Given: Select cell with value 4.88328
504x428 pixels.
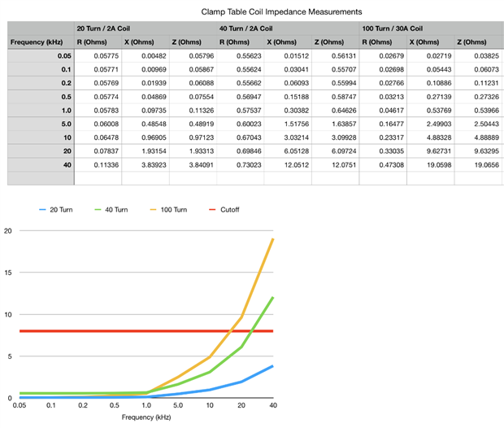Looking at the screenshot, I should 431,138.
